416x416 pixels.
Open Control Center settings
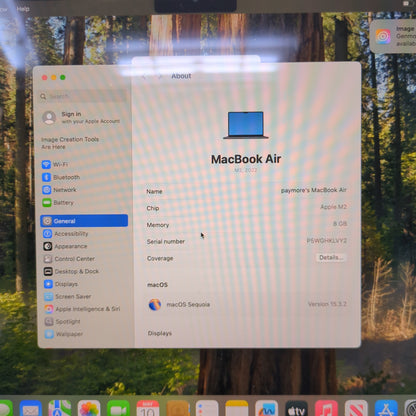pyautogui.click(x=70, y=259)
